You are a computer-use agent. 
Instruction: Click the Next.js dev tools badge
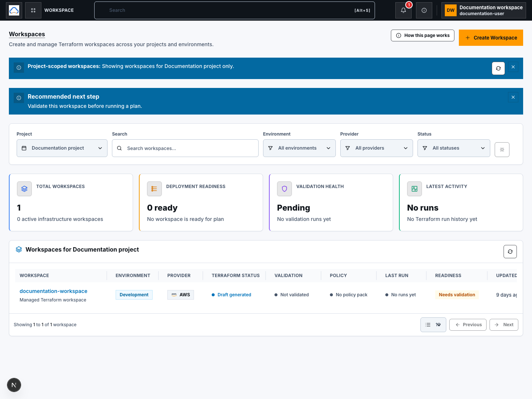point(14,385)
